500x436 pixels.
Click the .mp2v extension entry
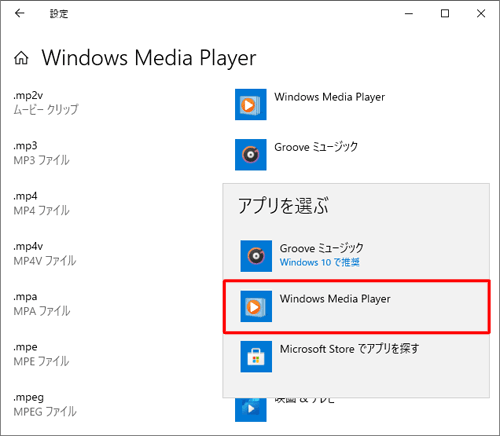pyautogui.click(x=28, y=96)
